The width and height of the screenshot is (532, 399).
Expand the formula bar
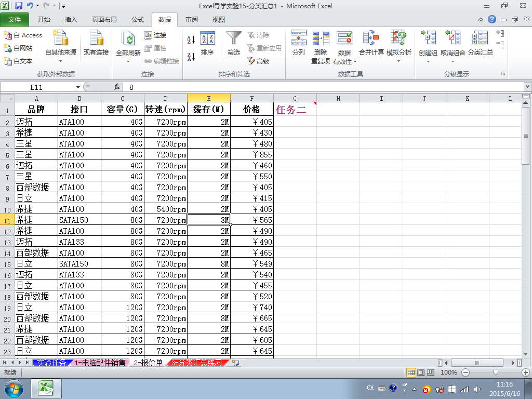528,87
